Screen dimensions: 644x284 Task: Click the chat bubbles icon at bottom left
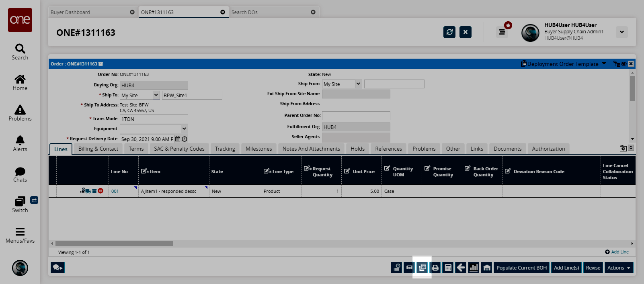point(57,268)
